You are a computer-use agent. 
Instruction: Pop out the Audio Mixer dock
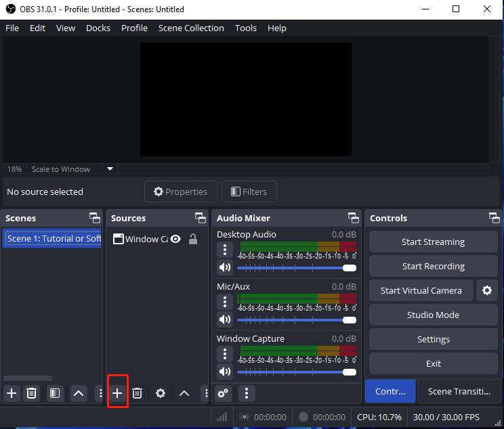pyautogui.click(x=354, y=218)
